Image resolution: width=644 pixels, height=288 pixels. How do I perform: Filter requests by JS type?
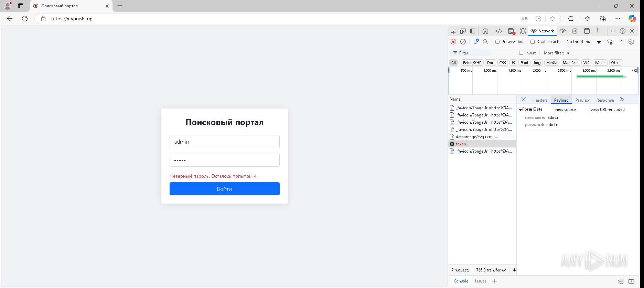tap(513, 63)
